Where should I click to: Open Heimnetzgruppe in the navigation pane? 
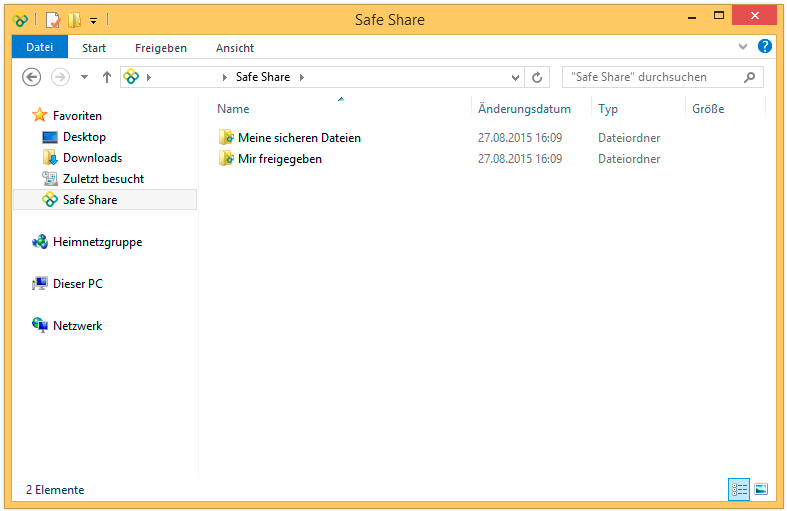[97, 242]
